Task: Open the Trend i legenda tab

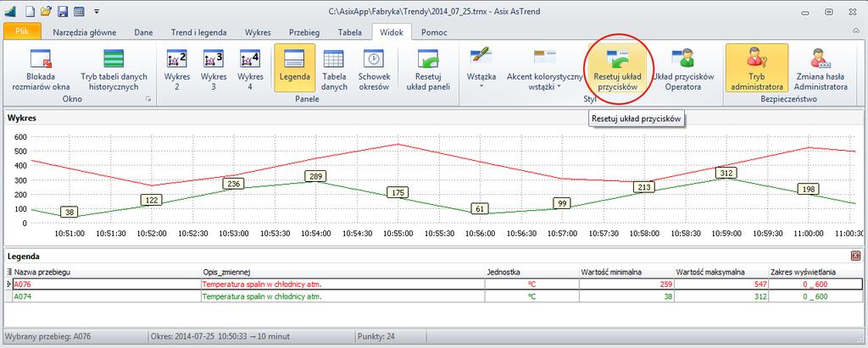Action: click(199, 32)
